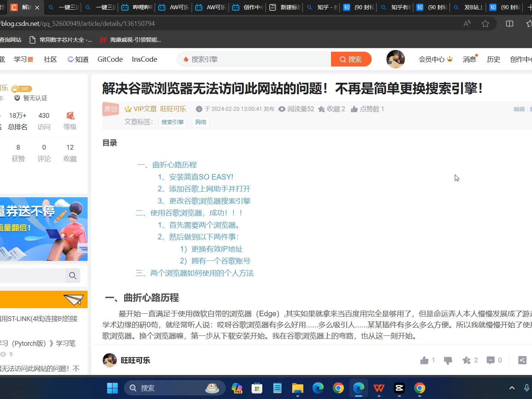Switch to the 新建标签 browser tab
This screenshot has height=399, width=532.
tap(284, 7)
